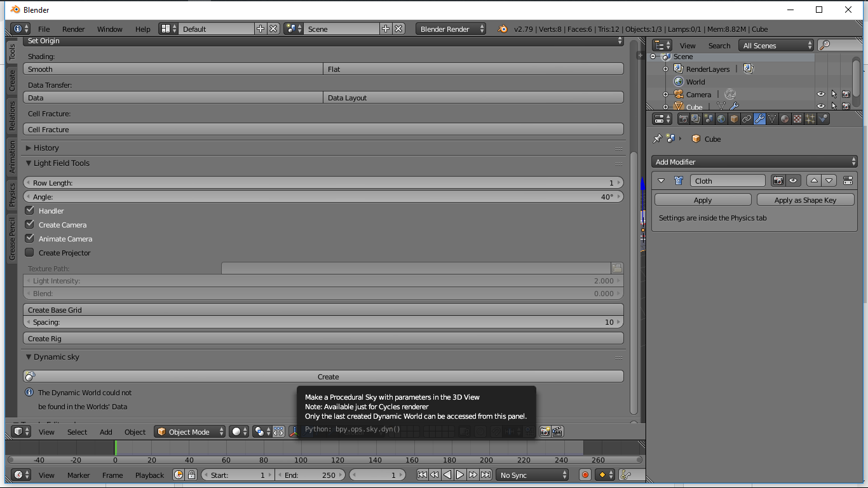Open the Render menu
This screenshot has width=868, height=488.
click(73, 29)
